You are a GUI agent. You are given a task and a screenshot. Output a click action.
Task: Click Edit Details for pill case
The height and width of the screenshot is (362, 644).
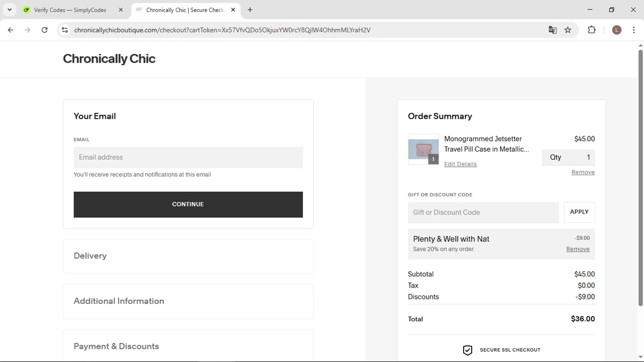click(460, 164)
